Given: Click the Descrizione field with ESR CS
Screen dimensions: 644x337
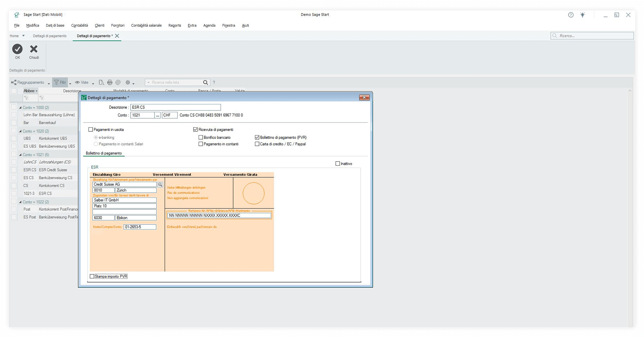Looking at the screenshot, I should point(175,107).
